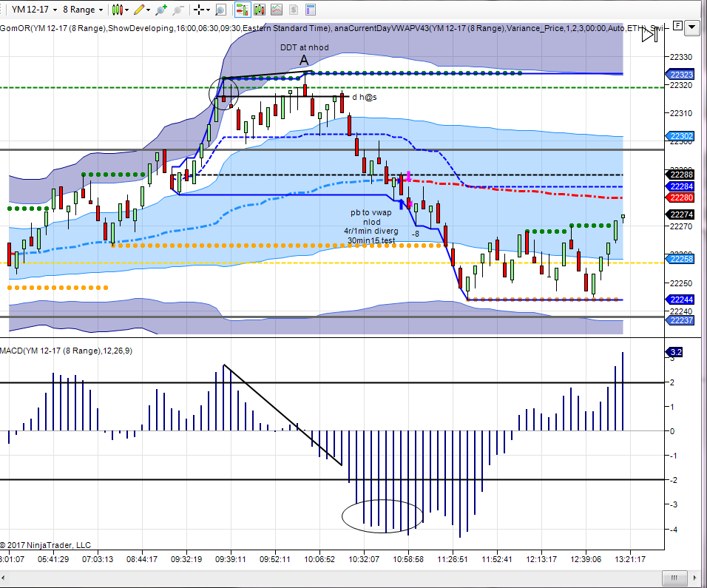Select the 22258 price marker

[680, 259]
